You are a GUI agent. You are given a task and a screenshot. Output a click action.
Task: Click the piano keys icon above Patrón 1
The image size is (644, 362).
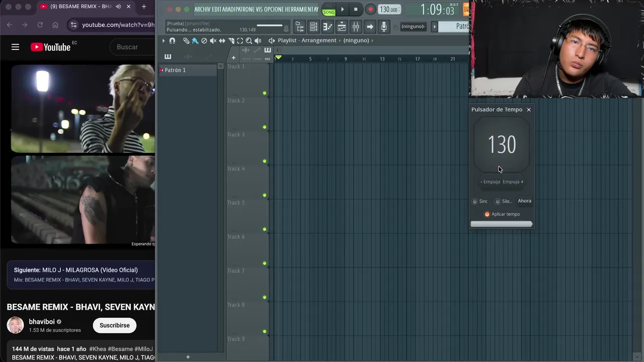pos(168,56)
